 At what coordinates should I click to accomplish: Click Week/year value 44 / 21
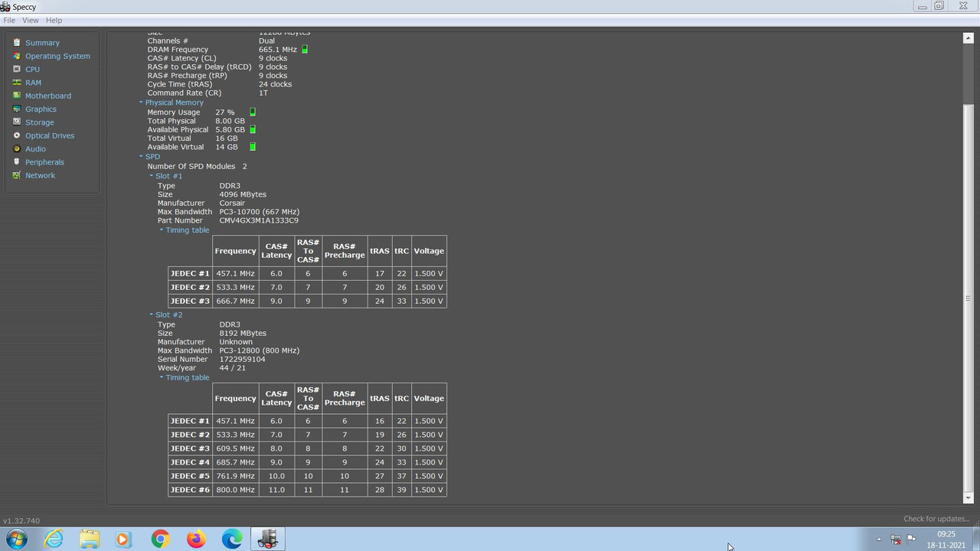tap(232, 368)
